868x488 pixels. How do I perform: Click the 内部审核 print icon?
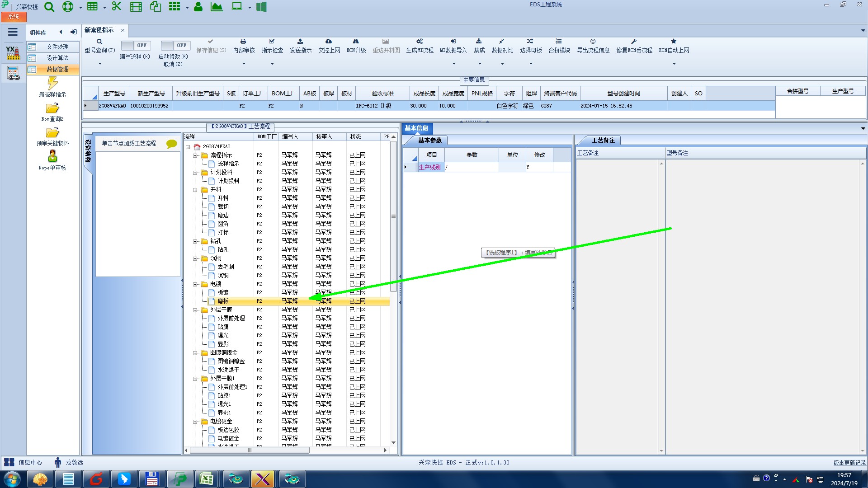243,42
